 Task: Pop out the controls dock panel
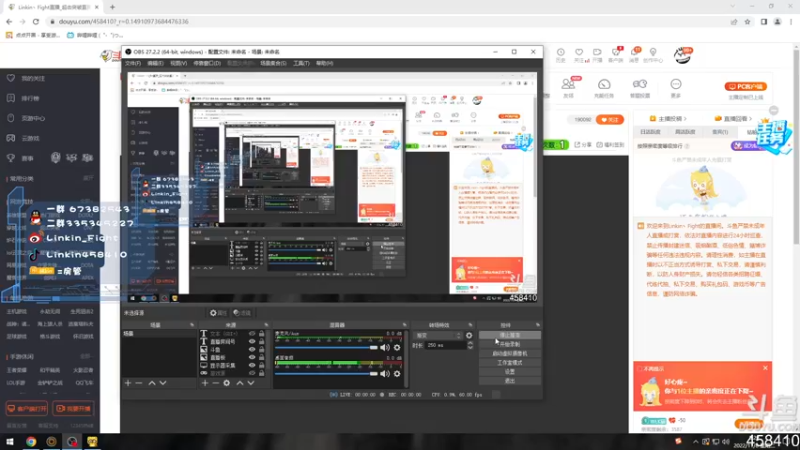(537, 325)
